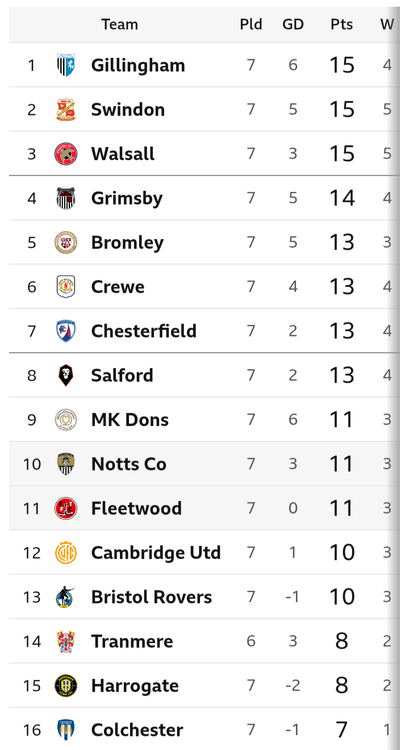Click the Grimsby striped crest
Image resolution: width=409 pixels, height=750 pixels.
(x=66, y=198)
